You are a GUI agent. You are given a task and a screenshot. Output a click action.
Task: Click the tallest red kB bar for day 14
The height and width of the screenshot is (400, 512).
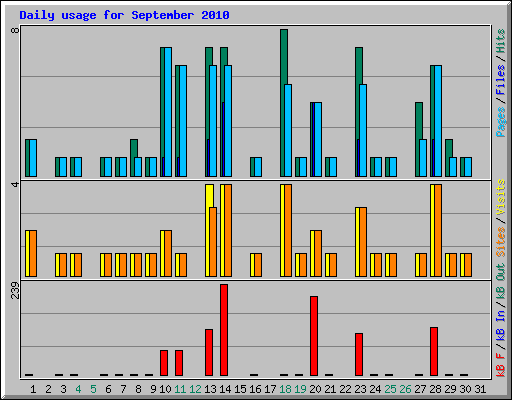224,330
